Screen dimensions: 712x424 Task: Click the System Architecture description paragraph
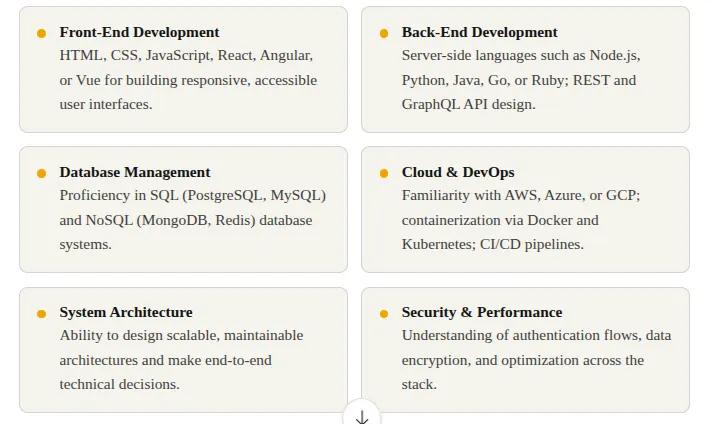[x=181, y=360]
